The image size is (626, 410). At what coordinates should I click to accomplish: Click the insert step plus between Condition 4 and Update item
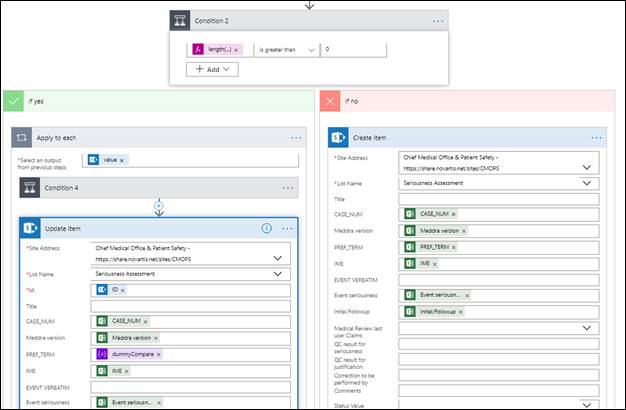click(x=159, y=206)
